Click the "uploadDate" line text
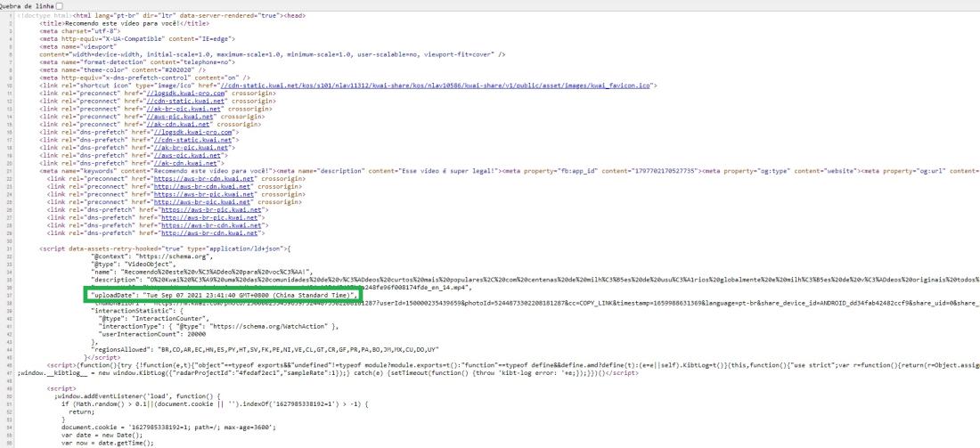This screenshot has height=448, width=980. (x=225, y=295)
